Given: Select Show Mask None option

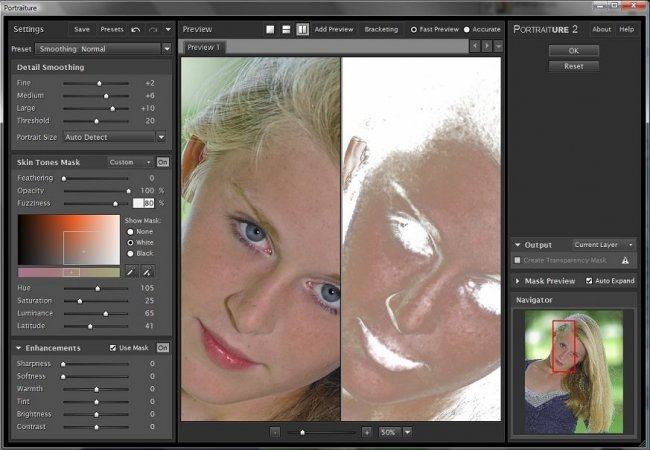Looking at the screenshot, I should [130, 232].
